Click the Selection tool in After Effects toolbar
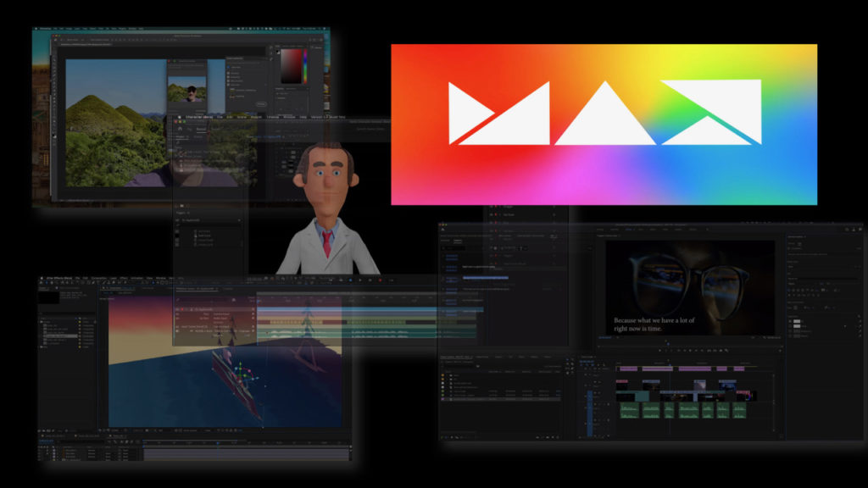Image resolution: width=868 pixels, height=488 pixels. tap(39, 283)
